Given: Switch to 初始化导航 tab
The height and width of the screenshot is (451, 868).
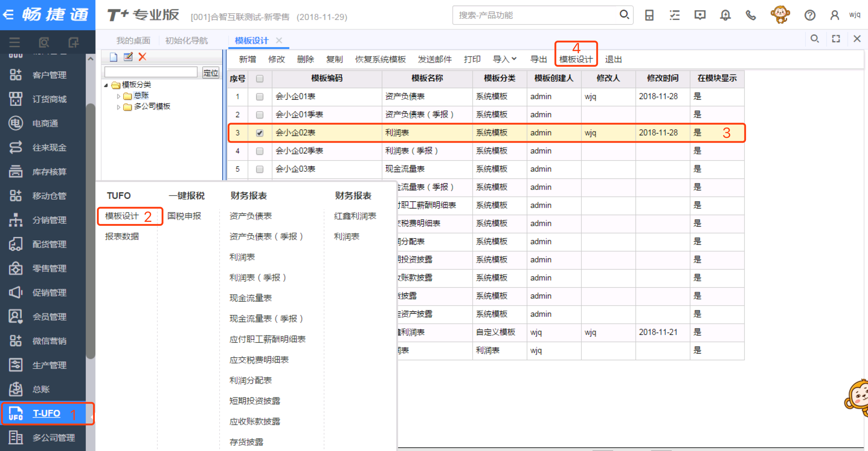Looking at the screenshot, I should point(186,41).
